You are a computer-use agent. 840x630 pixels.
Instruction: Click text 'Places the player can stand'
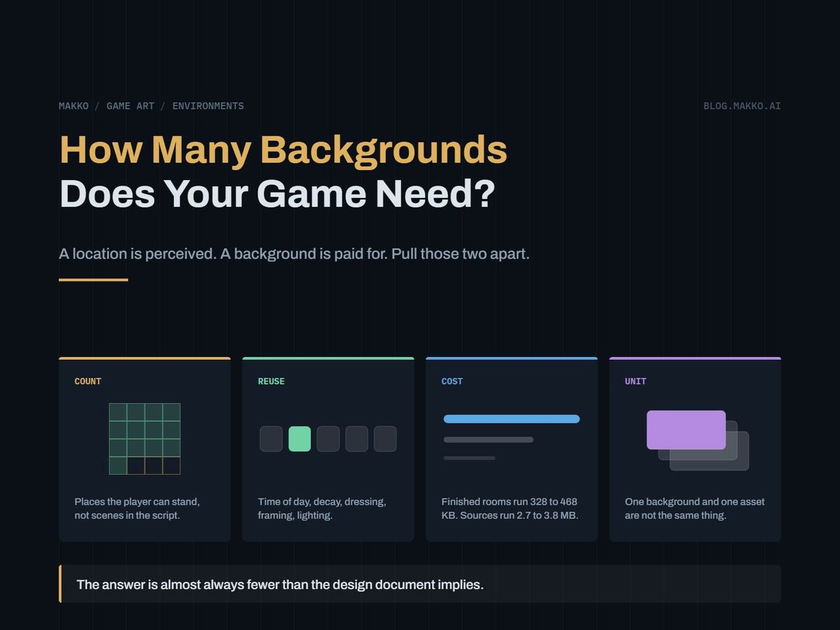point(137,502)
